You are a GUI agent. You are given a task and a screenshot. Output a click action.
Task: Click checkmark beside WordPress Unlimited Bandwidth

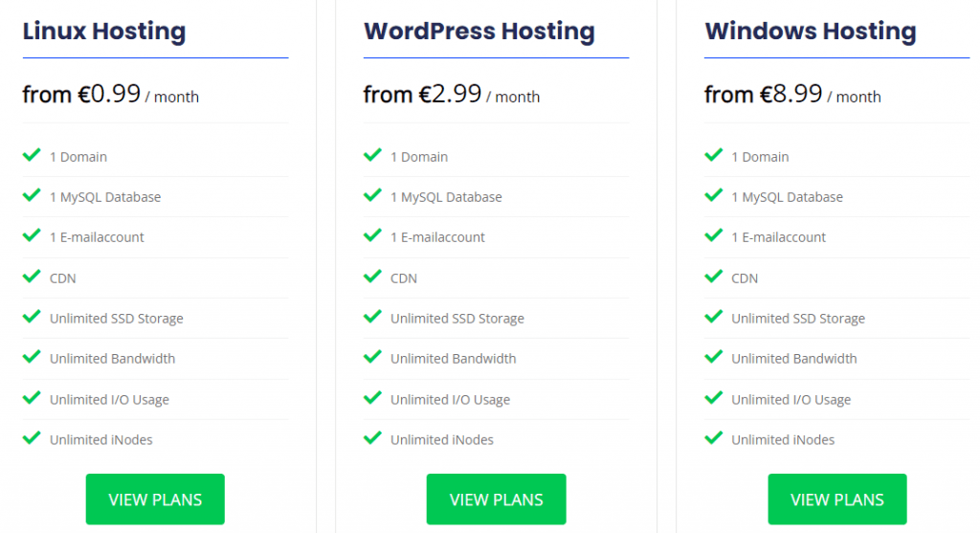[372, 357]
